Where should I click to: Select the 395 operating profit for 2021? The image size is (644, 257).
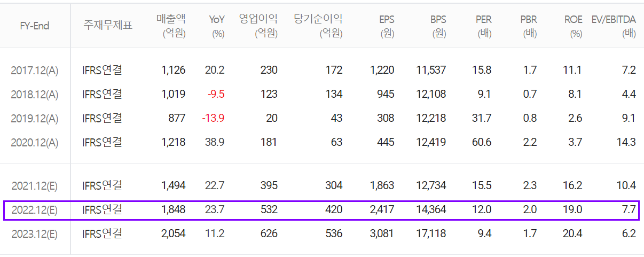point(269,185)
